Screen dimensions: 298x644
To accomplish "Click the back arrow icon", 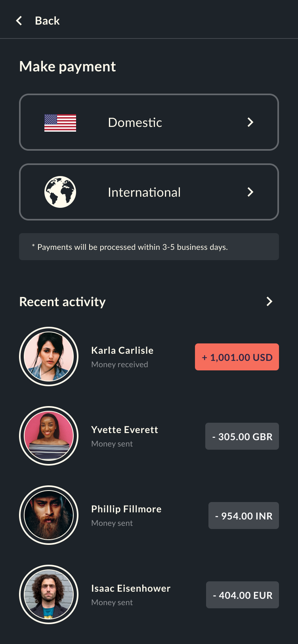I will click(x=19, y=21).
